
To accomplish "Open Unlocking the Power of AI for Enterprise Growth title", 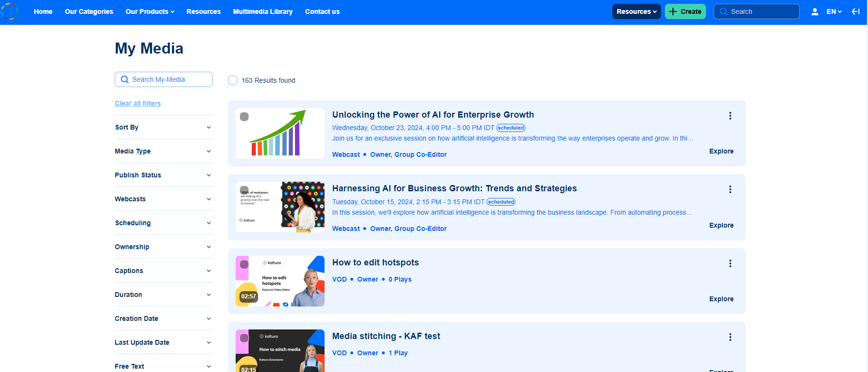I will coord(433,115).
